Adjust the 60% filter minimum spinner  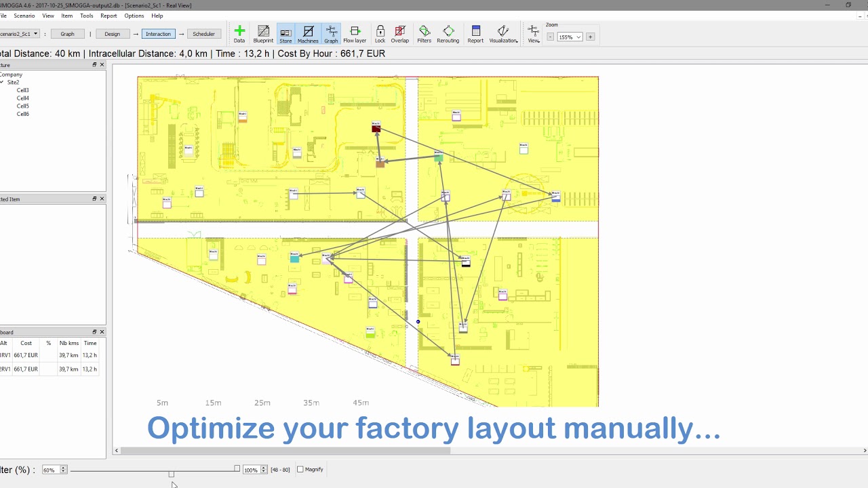pyautogui.click(x=54, y=470)
